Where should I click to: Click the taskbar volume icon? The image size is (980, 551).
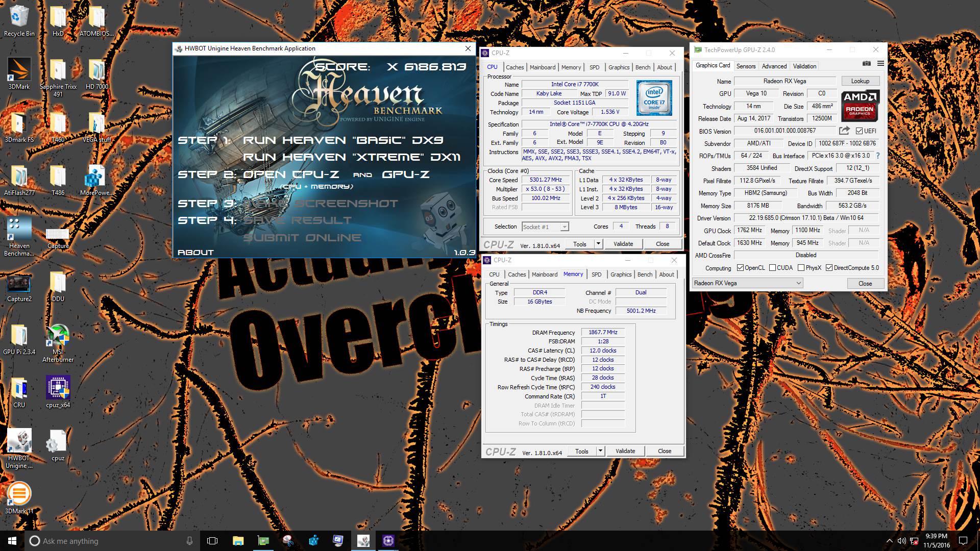point(902,541)
